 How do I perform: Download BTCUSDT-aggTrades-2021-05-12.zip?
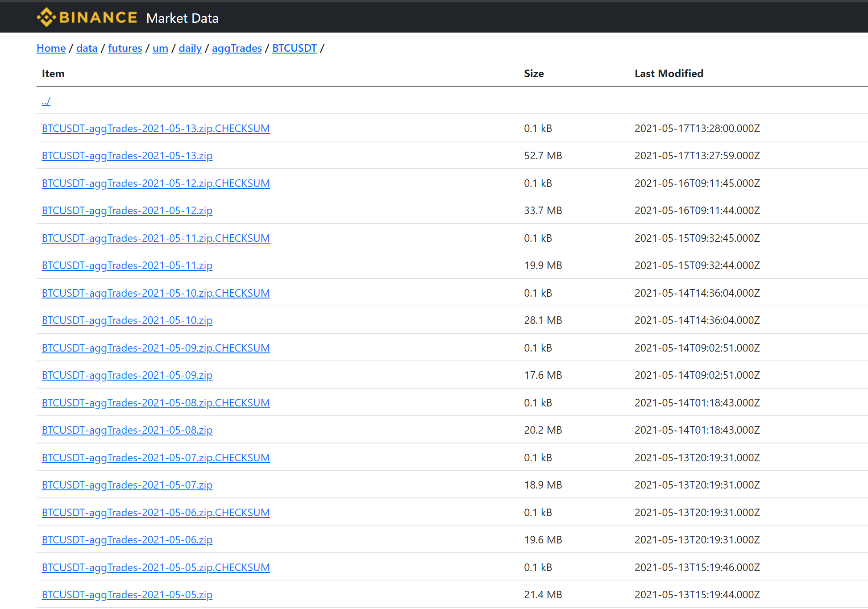[x=127, y=211]
